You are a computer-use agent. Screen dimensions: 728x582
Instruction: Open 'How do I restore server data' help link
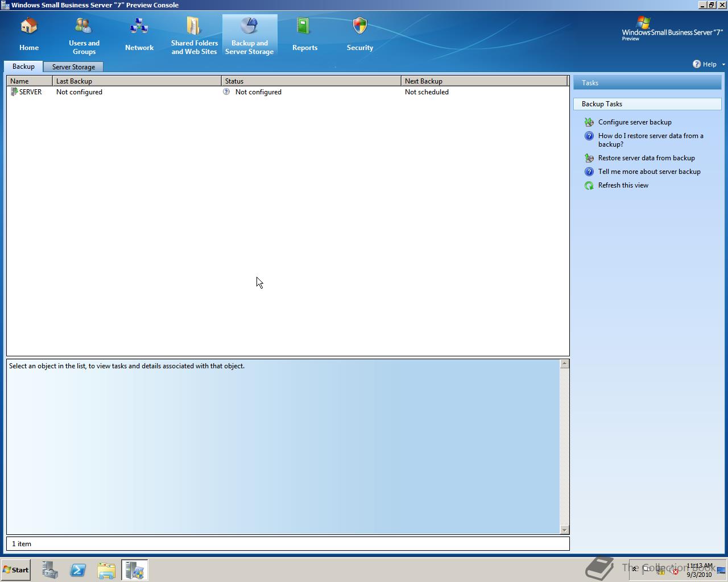(651, 140)
